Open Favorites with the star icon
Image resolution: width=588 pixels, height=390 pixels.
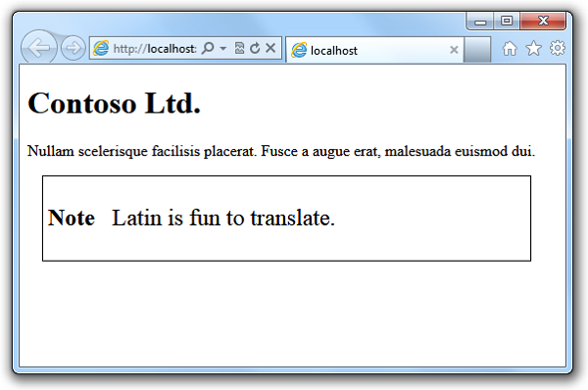(533, 48)
